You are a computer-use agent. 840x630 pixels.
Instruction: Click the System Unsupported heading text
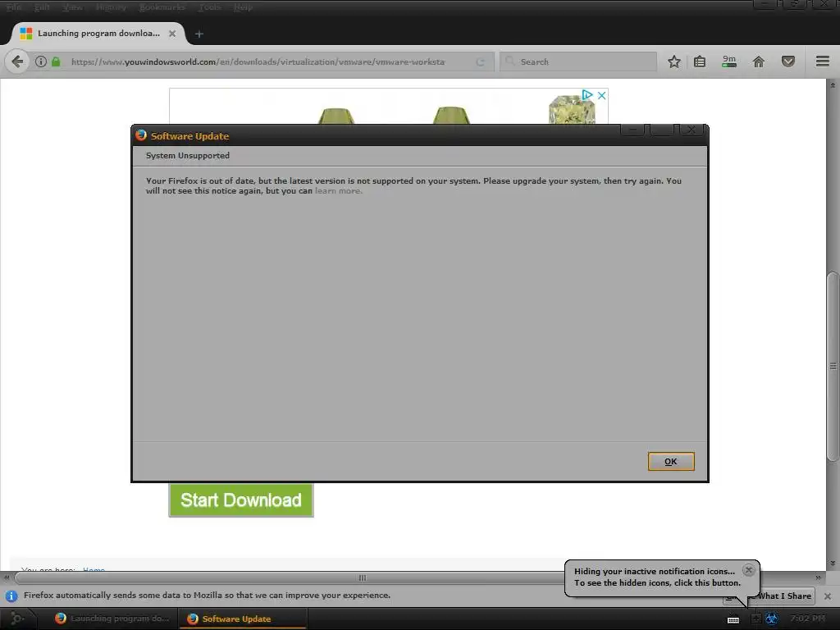tap(188, 155)
